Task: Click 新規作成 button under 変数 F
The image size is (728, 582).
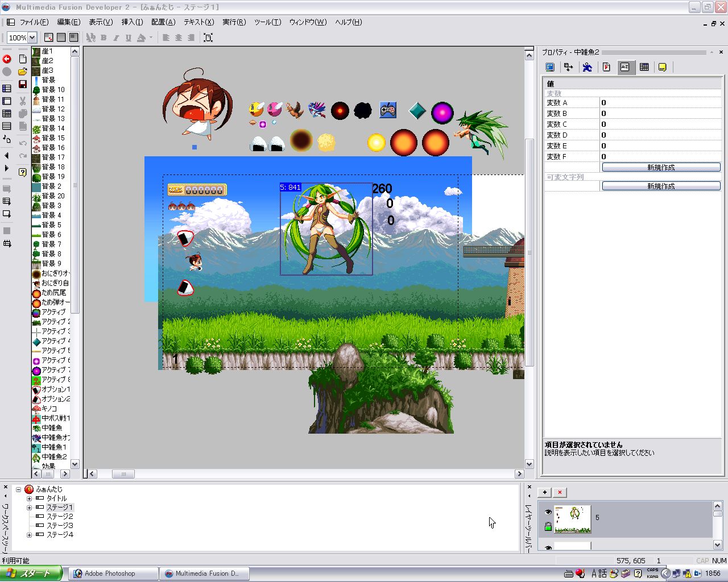Action: pyautogui.click(x=661, y=168)
